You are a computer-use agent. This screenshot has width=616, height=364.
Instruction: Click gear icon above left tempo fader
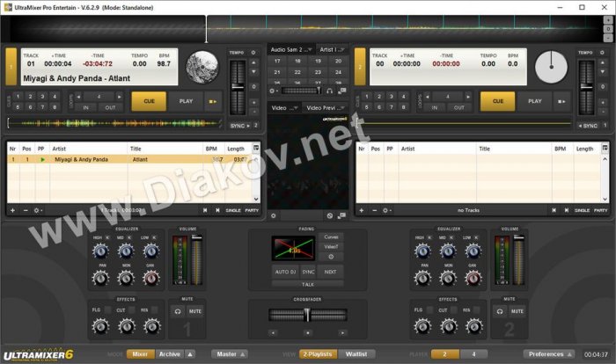pos(253,53)
